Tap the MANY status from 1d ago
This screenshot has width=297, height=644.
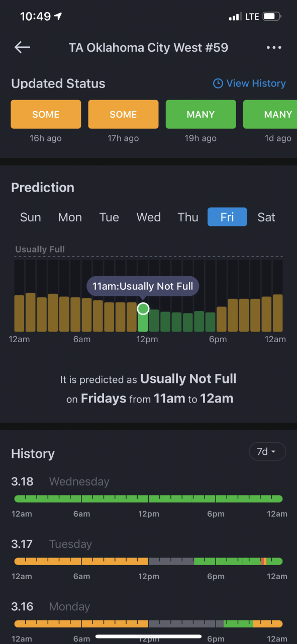(270, 114)
